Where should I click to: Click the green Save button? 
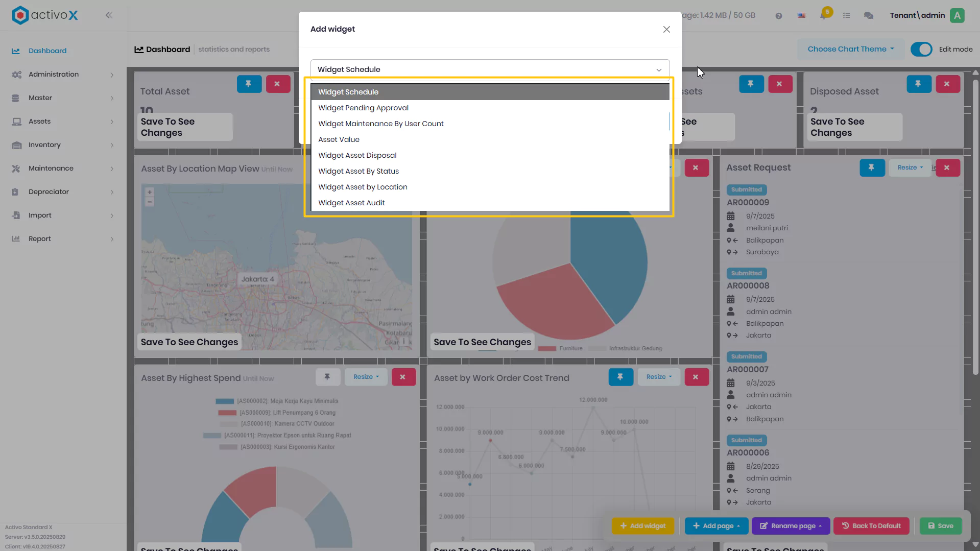(x=940, y=526)
